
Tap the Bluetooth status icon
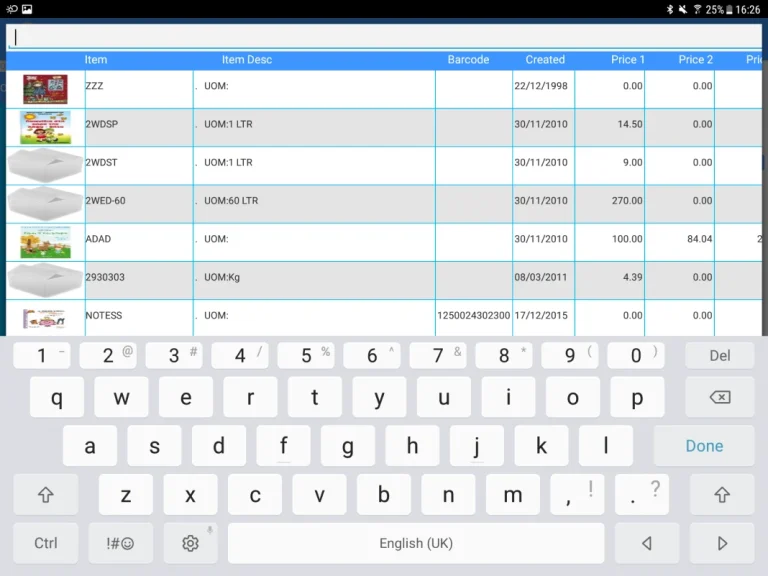pyautogui.click(x=670, y=9)
